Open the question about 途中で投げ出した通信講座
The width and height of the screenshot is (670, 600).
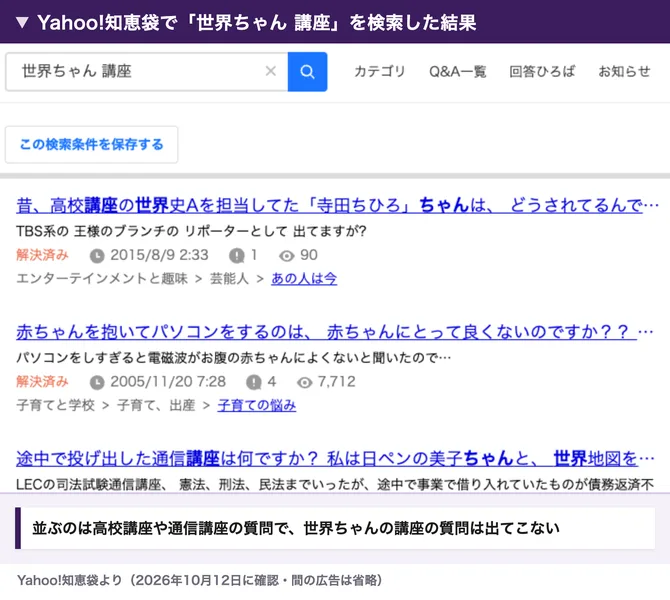(335, 459)
